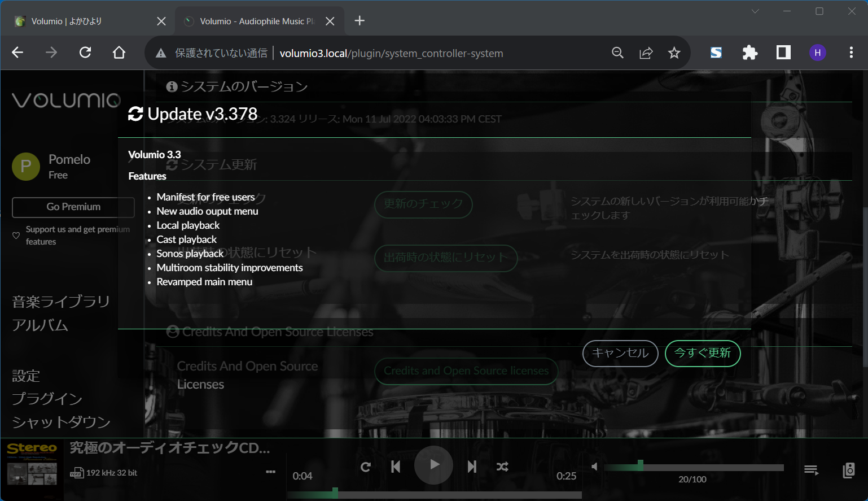Click the Stereo album art thumbnail
The image size is (868, 501).
coord(32,469)
